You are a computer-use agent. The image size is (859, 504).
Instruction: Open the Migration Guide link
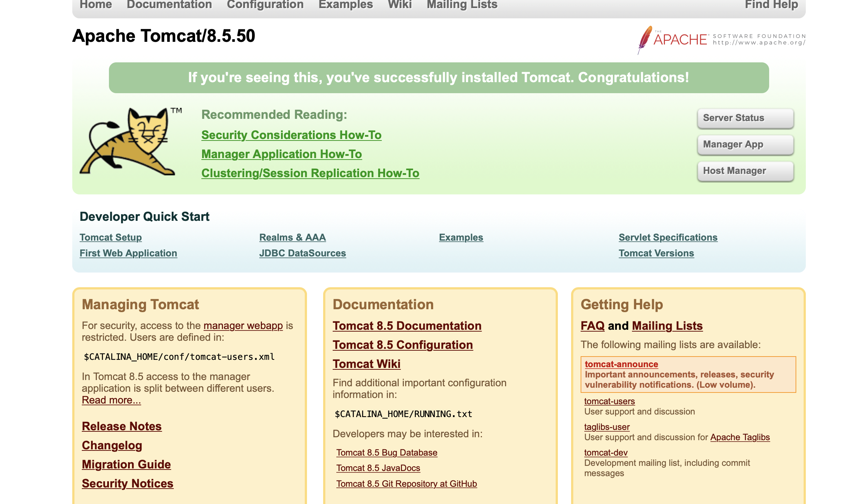coord(126,464)
